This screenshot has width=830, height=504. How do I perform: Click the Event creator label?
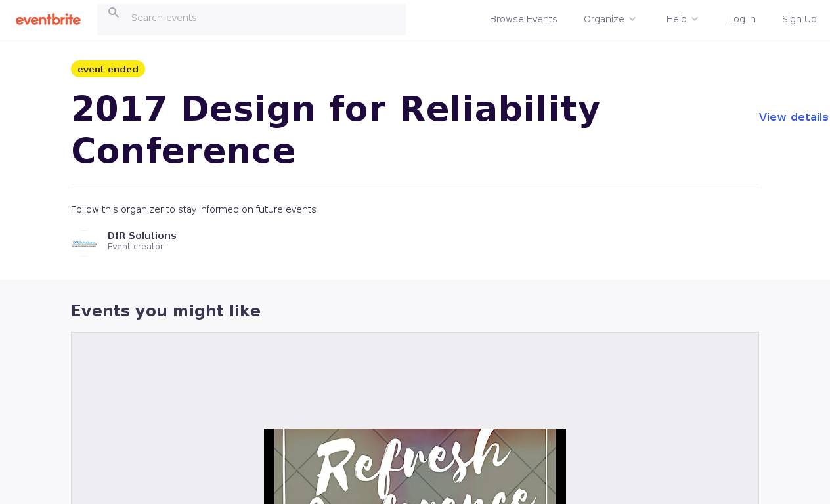point(135,247)
